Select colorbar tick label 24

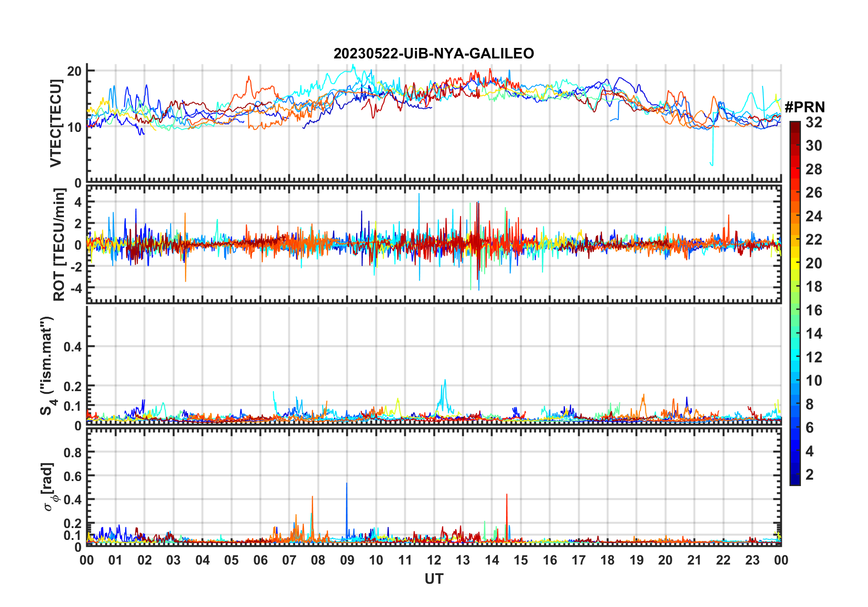coord(814,216)
